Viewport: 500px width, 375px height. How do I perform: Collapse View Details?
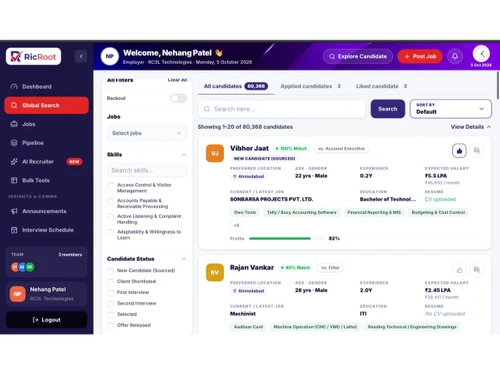(471, 127)
